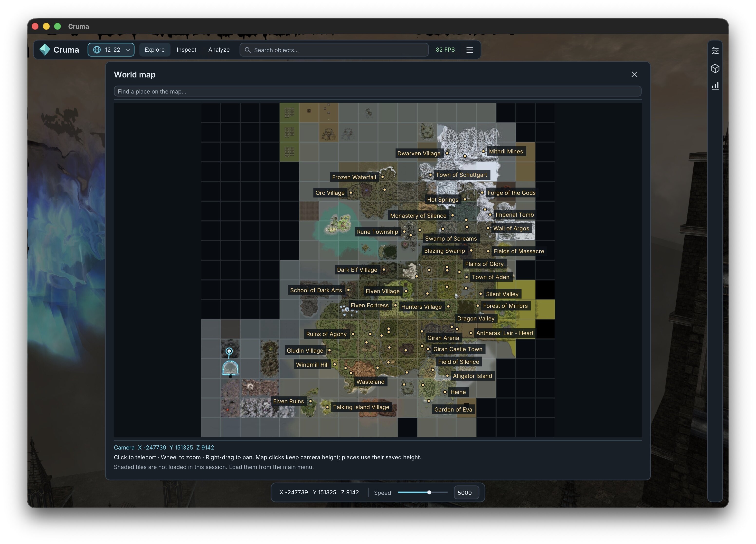Select the Imperial Tomb label
756x544 pixels.
[514, 215]
